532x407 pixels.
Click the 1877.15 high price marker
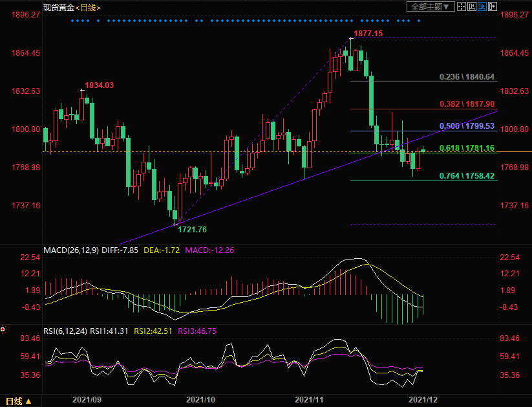pos(368,33)
